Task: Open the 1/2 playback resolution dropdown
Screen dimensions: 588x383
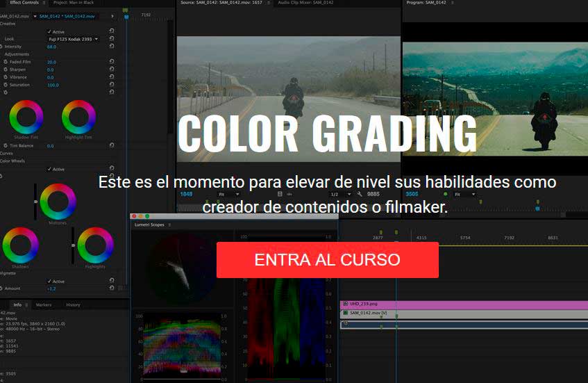Action: [x=340, y=195]
